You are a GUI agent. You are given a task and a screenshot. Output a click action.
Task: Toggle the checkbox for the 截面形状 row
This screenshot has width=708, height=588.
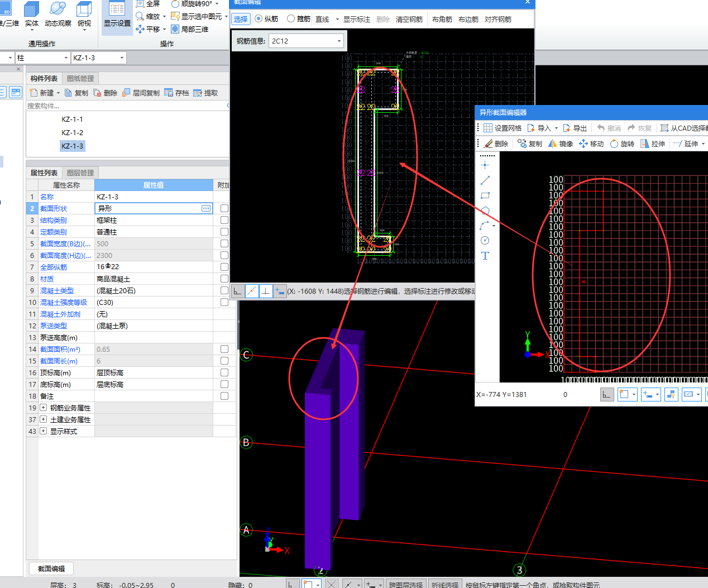(224, 208)
